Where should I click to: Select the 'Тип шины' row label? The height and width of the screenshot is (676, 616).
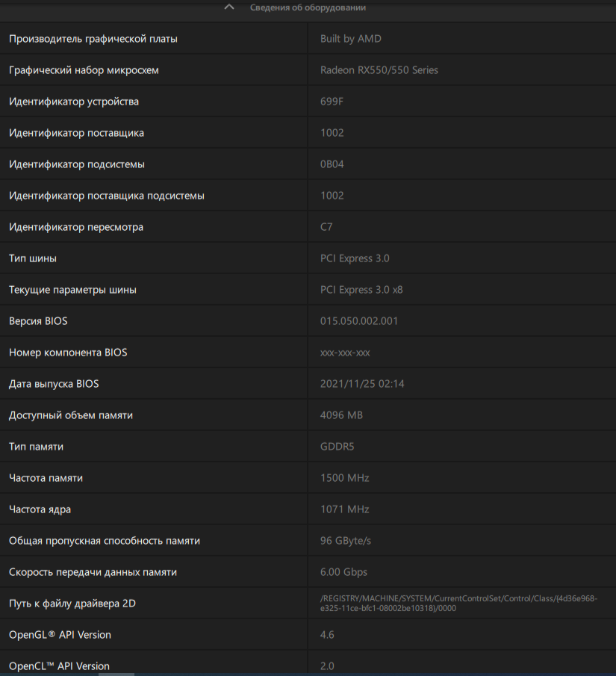tap(33, 258)
